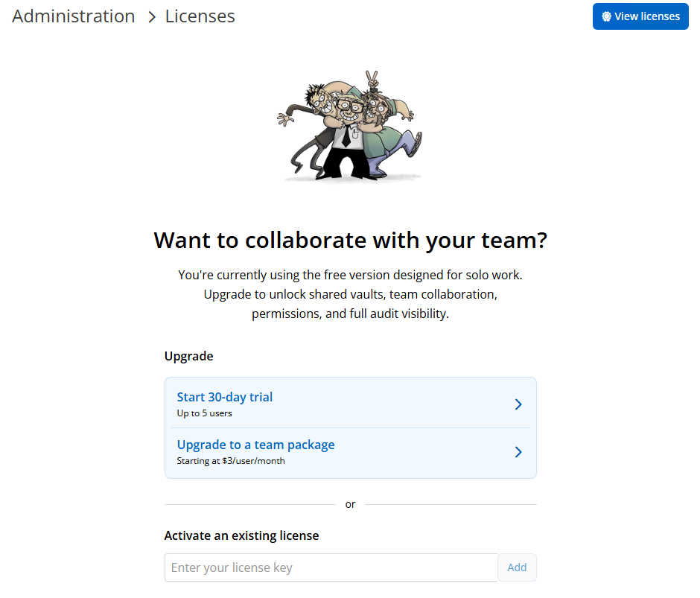Click the Licenses breadcrumb title
The width and height of the screenshot is (700, 598).
click(x=200, y=16)
